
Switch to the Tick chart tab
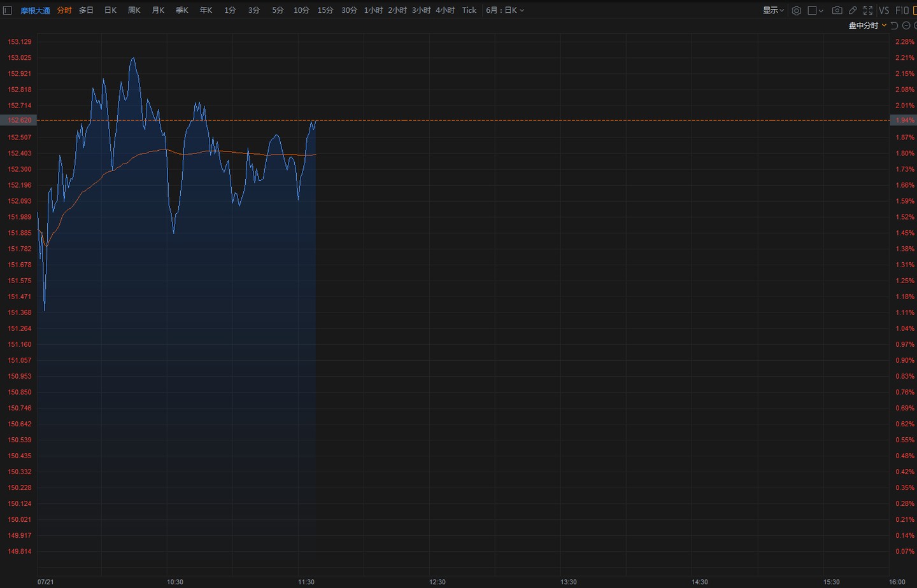pyautogui.click(x=469, y=10)
